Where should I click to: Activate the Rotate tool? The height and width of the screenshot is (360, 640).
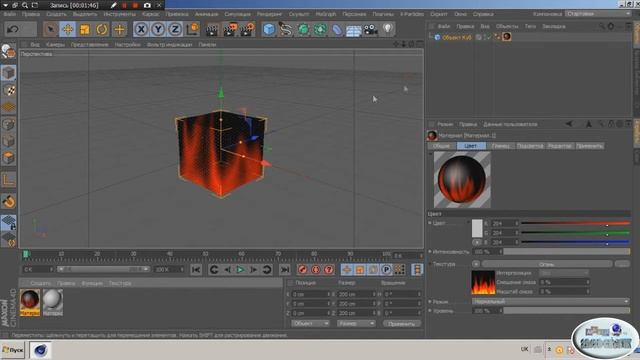pyautogui.click(x=102, y=29)
